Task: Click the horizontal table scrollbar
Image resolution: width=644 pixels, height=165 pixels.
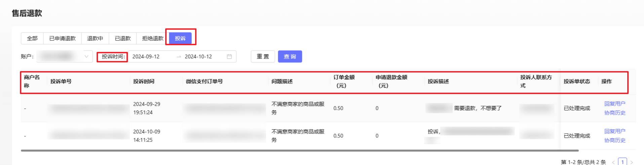Action: [x=299, y=151]
